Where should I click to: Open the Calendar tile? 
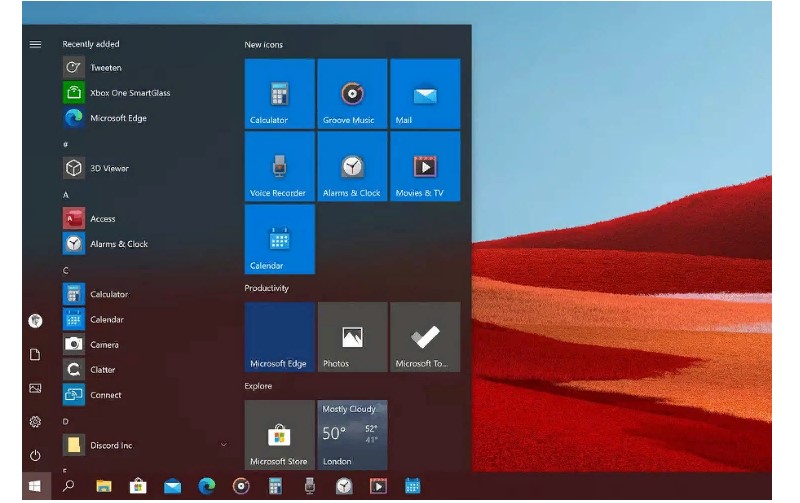click(279, 240)
